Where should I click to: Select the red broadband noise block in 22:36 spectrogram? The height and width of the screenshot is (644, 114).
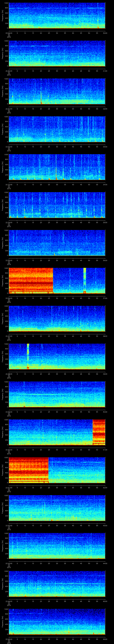[x=31, y=280]
